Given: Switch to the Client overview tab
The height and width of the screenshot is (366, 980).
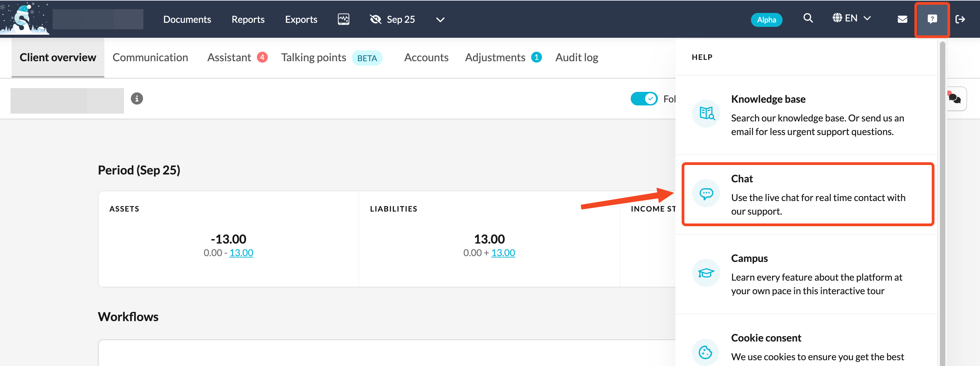Looking at the screenshot, I should [x=58, y=57].
